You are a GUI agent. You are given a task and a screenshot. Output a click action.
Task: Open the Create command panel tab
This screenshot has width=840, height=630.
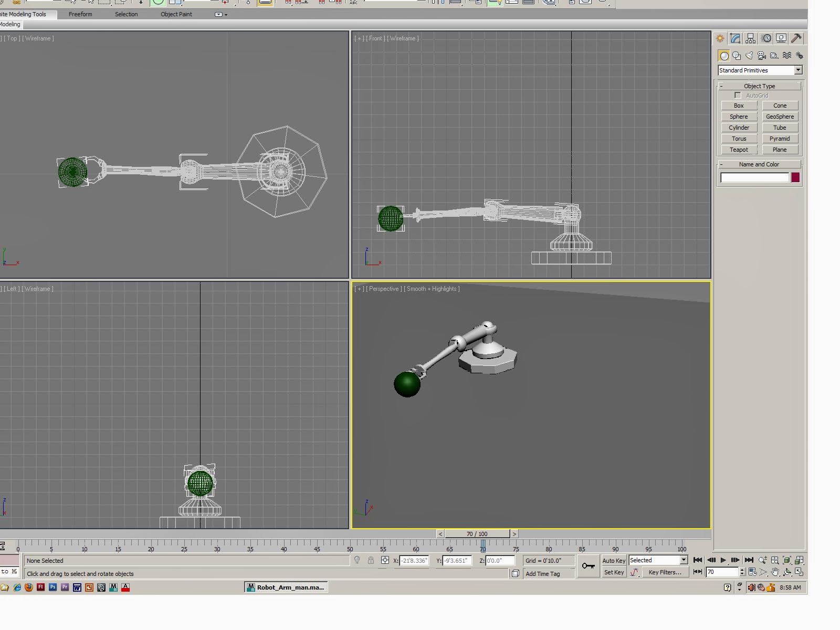pos(720,38)
